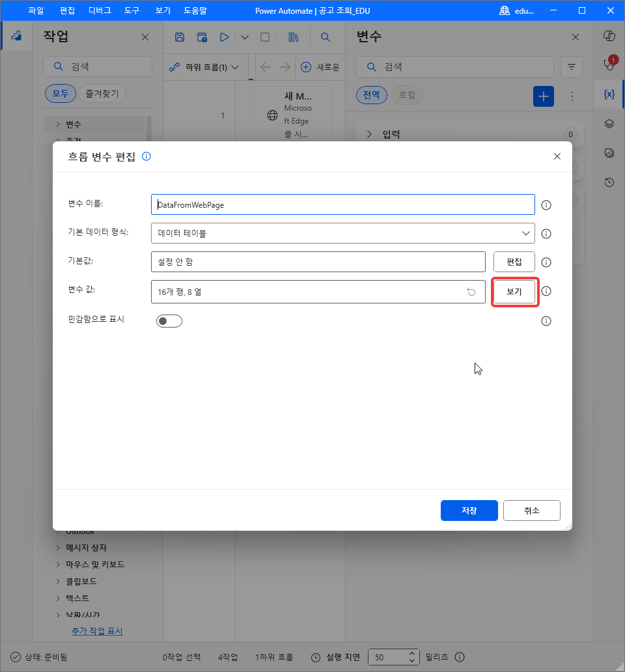The image size is (625, 672).
Task: Open the 파일 menu
Action: [36, 10]
